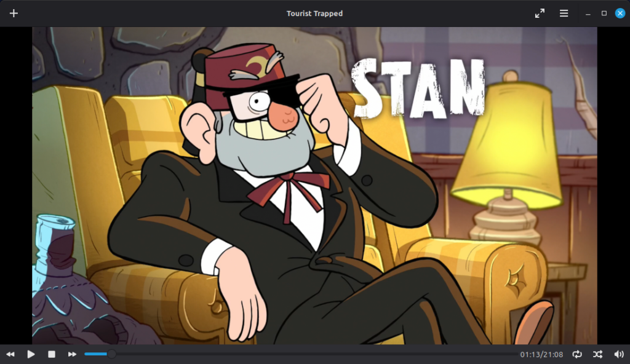Screen dimensions: 630x364
Task: Click the rewind double-arrow icon
Action: (x=10, y=354)
